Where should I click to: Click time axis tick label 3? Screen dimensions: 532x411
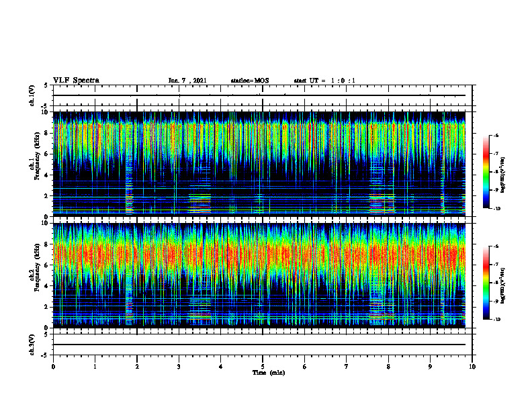click(179, 367)
